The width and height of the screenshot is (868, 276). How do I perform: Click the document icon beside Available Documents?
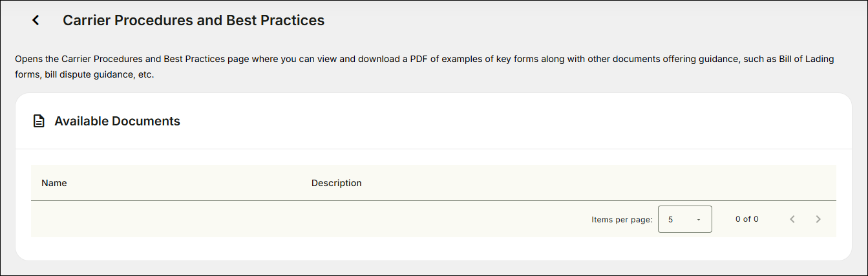click(39, 121)
